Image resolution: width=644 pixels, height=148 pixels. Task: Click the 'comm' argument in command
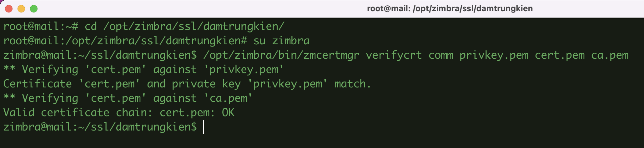441,55
